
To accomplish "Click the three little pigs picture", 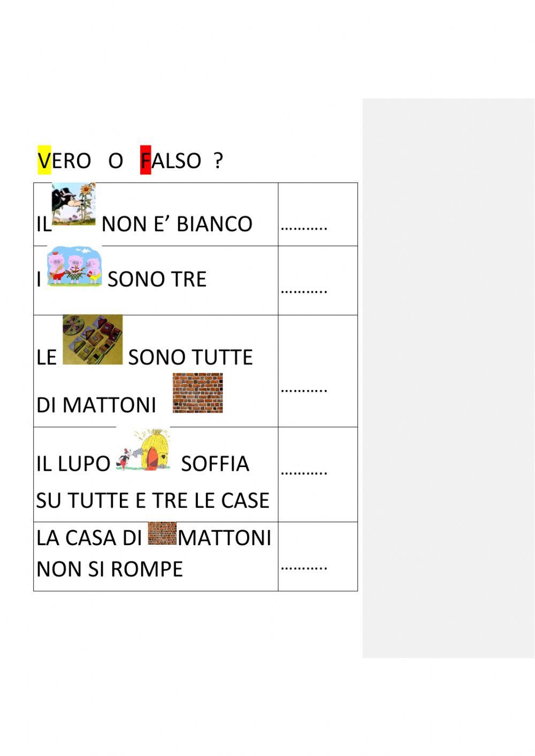I will (74, 266).
